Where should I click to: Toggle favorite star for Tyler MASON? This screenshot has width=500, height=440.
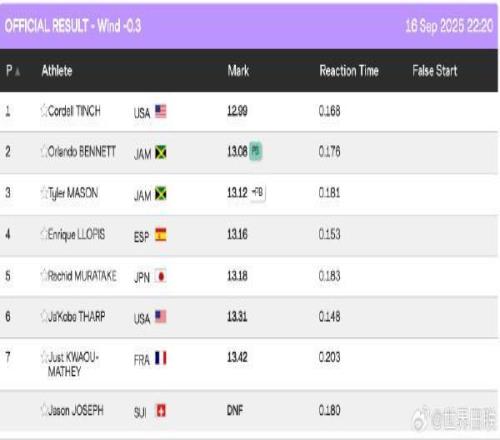[x=44, y=193]
